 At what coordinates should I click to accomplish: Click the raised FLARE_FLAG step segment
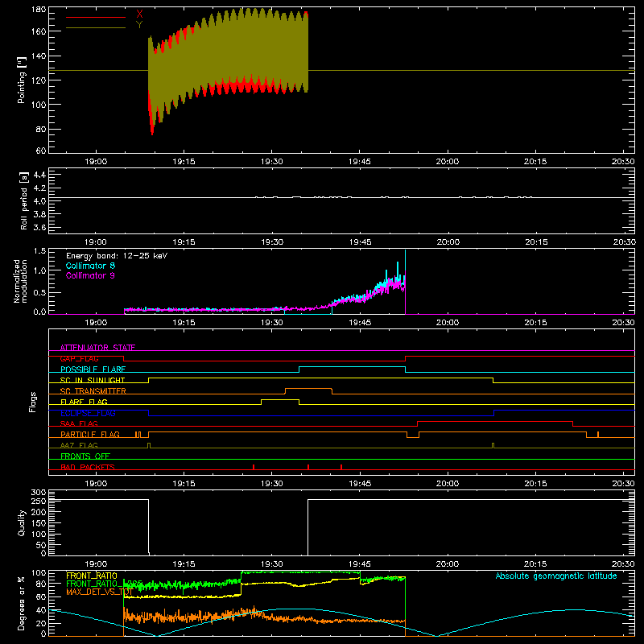click(280, 399)
